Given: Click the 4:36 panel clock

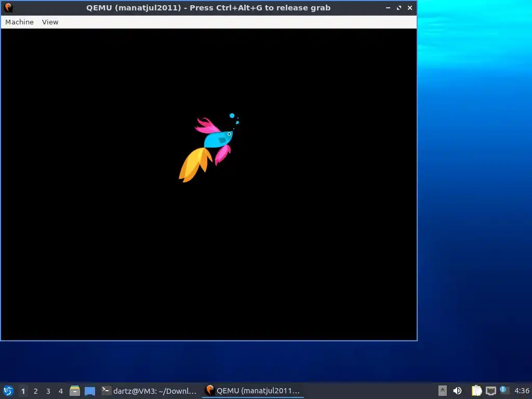Looking at the screenshot, I should [522, 391].
